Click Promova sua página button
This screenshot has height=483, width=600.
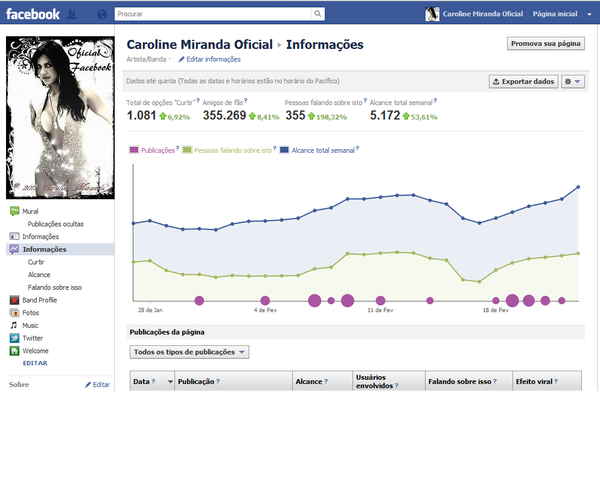pos(546,44)
